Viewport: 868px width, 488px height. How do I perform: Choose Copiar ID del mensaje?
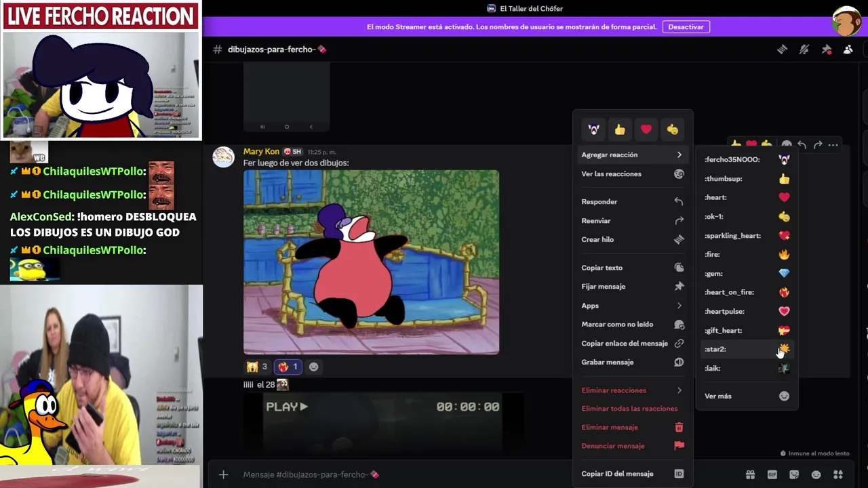[x=632, y=474]
